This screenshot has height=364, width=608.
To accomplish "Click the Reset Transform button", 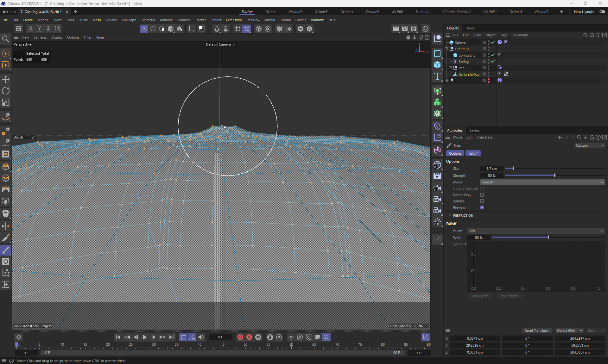I will point(537,330).
